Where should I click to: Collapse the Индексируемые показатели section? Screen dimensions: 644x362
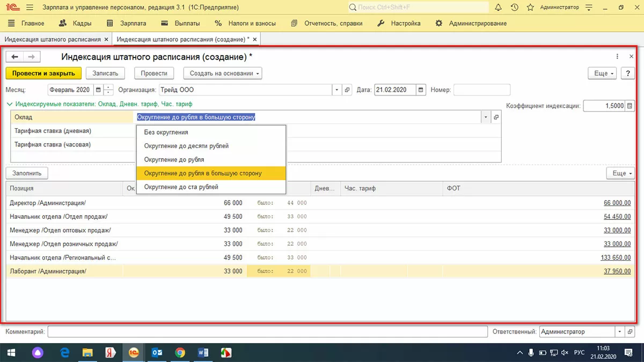click(x=9, y=104)
